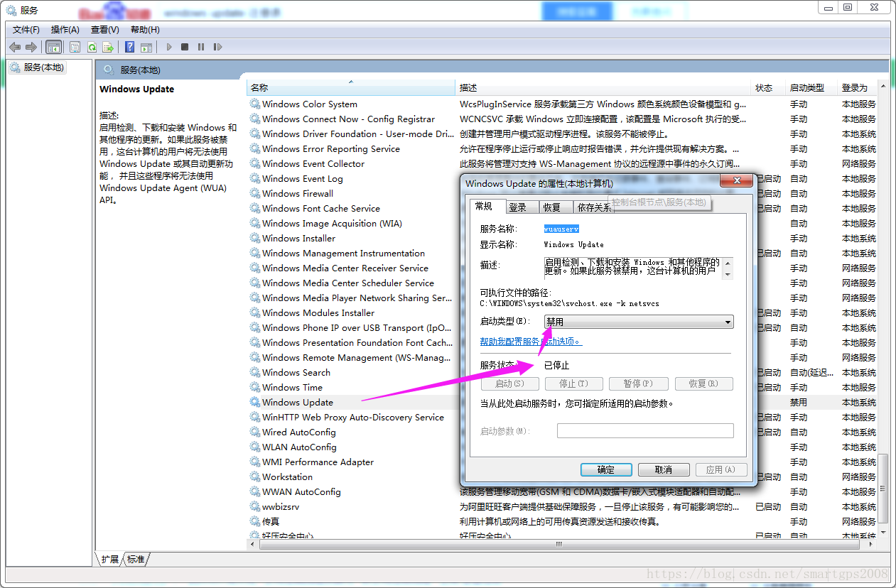
Task: Click the gear icon beside Windows Search
Action: pos(255,372)
